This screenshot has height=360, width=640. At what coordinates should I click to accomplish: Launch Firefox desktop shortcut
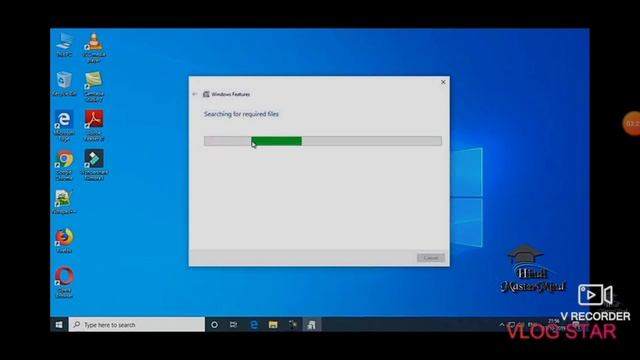click(x=64, y=241)
